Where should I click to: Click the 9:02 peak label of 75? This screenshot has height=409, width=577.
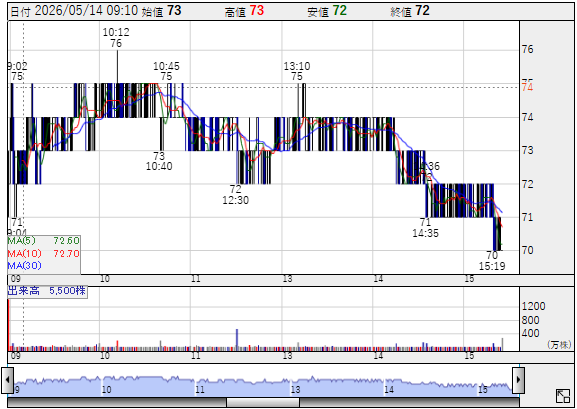(x=17, y=71)
